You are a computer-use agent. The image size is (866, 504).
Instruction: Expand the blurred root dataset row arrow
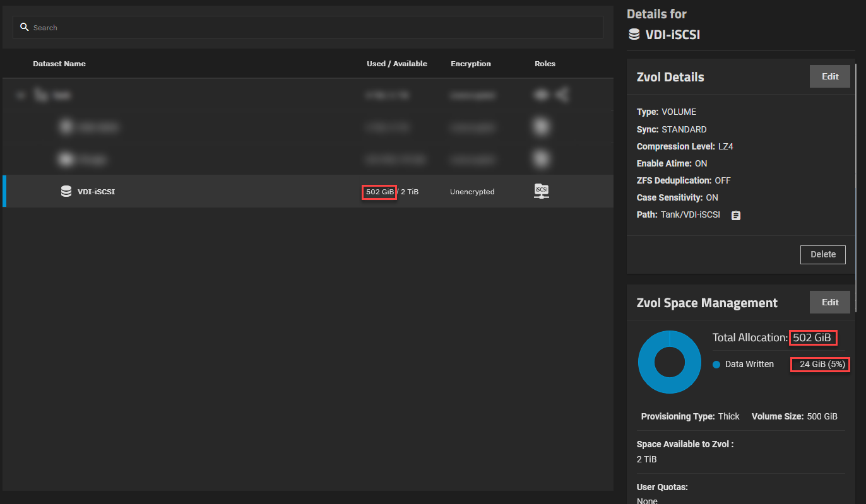click(21, 95)
